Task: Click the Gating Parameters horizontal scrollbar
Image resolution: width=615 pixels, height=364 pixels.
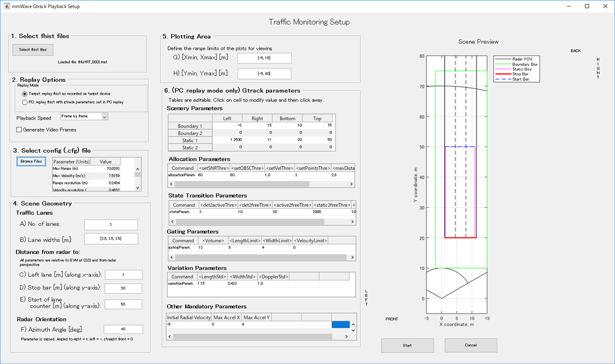Action: 261,257
